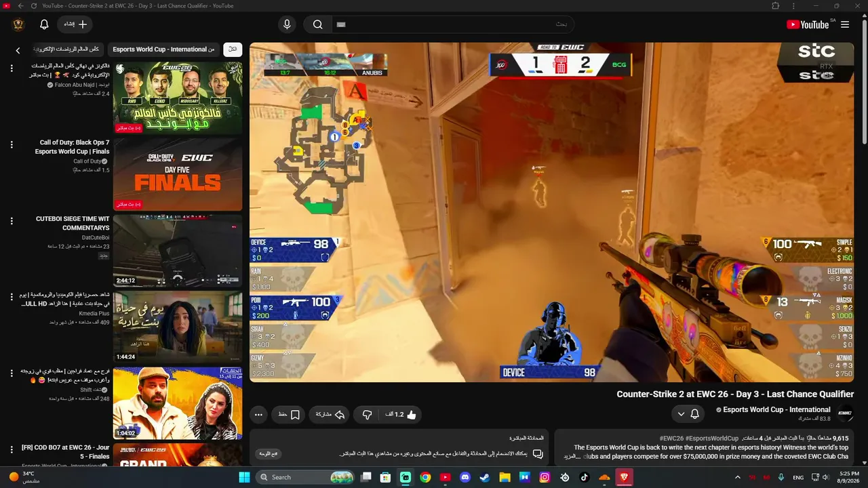Image resolution: width=868 pixels, height=488 pixels.
Task: Go back with the browser back arrow
Action: pyautogui.click(x=20, y=6)
